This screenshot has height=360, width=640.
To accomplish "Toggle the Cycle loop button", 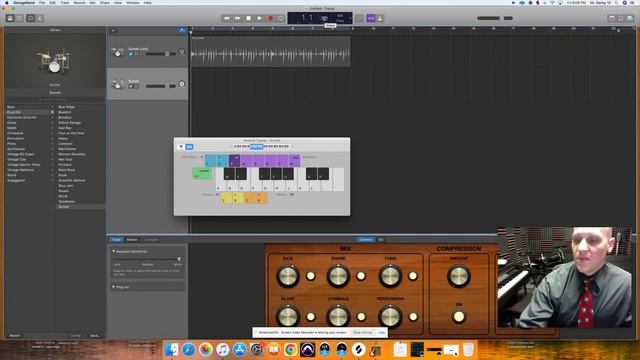I will pos(280,18).
